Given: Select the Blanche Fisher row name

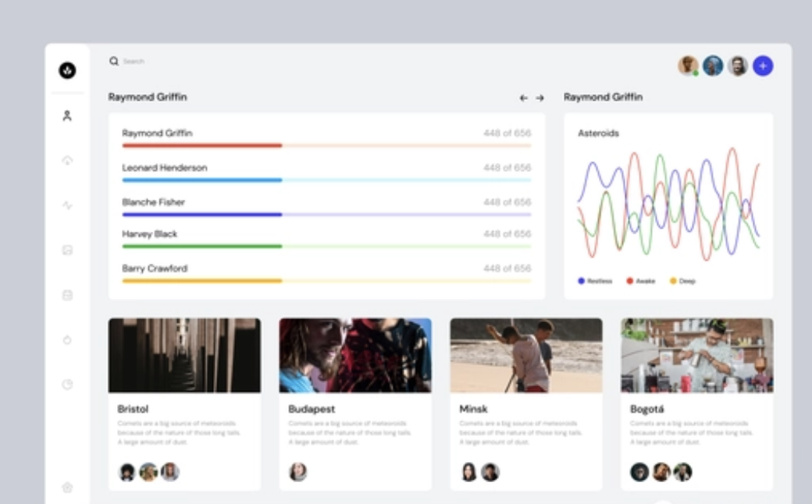Looking at the screenshot, I should click(153, 202).
